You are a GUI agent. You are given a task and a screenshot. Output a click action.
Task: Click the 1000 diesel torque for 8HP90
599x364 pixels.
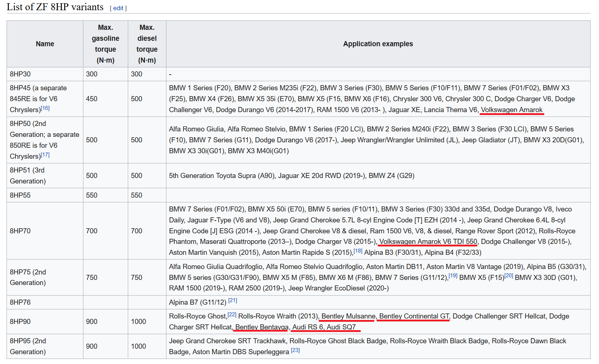click(138, 321)
